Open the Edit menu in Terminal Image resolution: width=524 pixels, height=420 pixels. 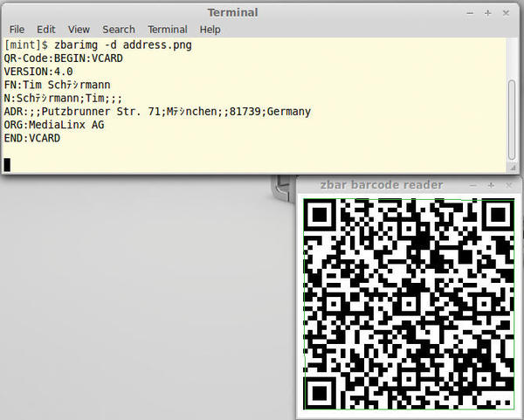click(45, 30)
